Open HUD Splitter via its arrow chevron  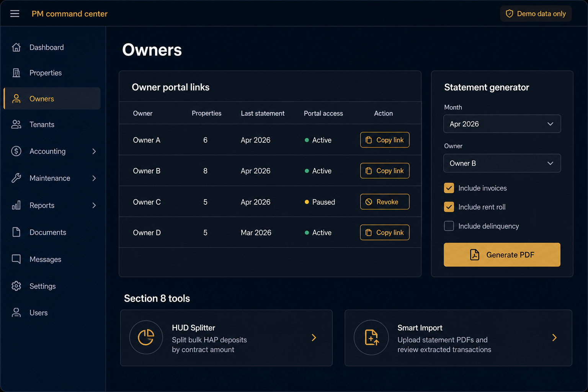click(314, 337)
